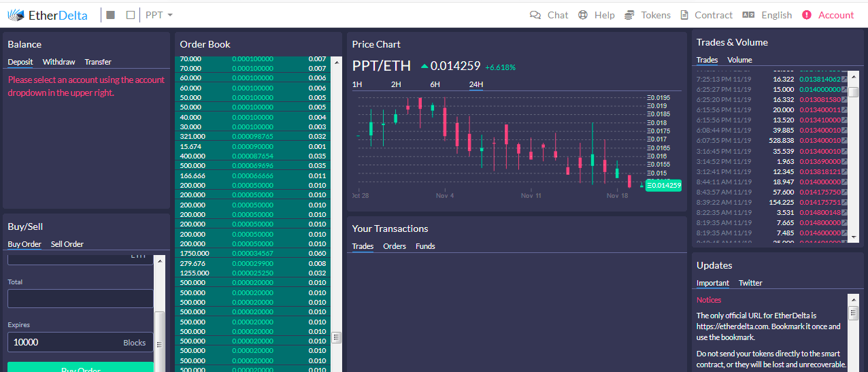Open the English language dropdown
Viewport: 868px width, 372px height.
[x=767, y=15]
